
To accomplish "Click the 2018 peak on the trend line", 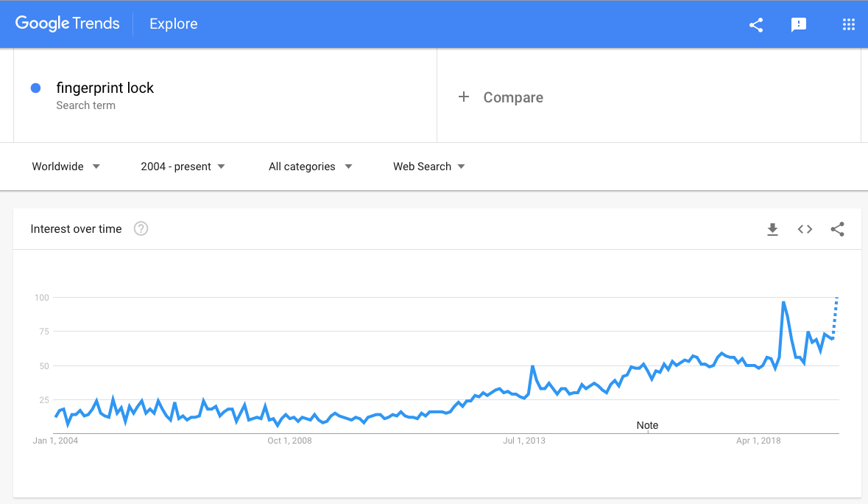I will point(783,302).
